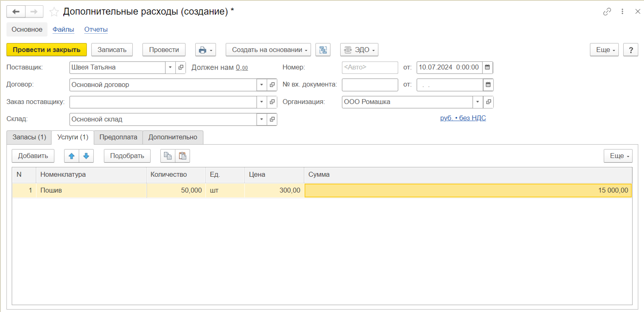Image resolution: width=644 pixels, height=312 pixels.
Task: Open the three-dot options menu in title bar
Action: [622, 11]
